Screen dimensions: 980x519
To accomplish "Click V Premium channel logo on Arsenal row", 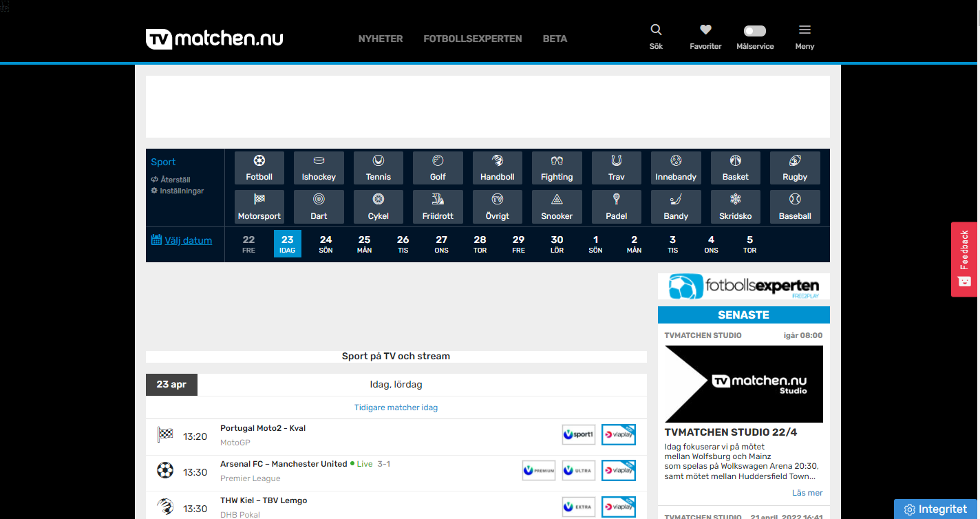I will point(539,470).
